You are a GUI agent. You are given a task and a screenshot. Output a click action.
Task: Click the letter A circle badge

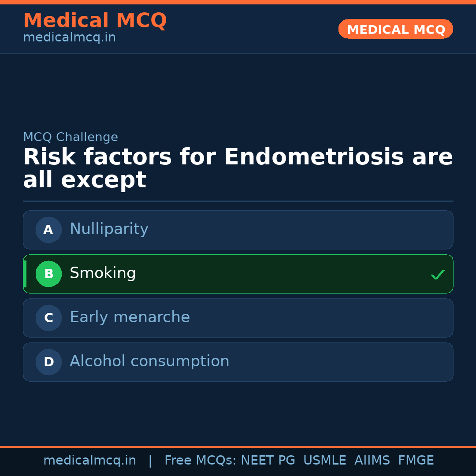48,230
